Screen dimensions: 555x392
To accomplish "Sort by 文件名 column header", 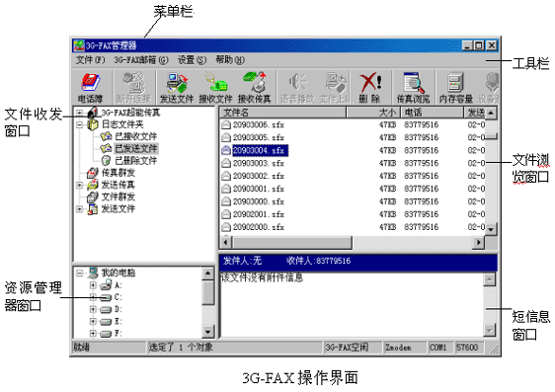I will (x=282, y=113).
